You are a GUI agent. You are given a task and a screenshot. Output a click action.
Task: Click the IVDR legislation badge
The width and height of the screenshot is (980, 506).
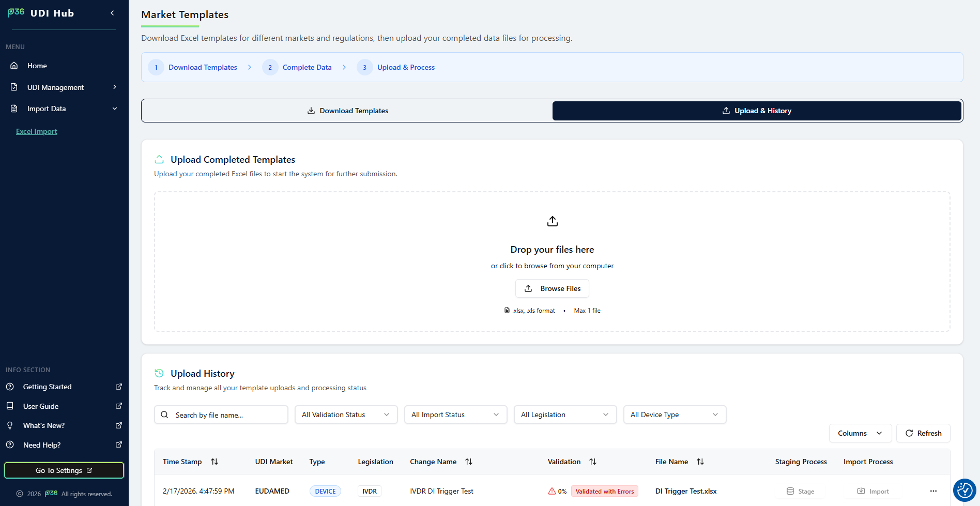370,491
